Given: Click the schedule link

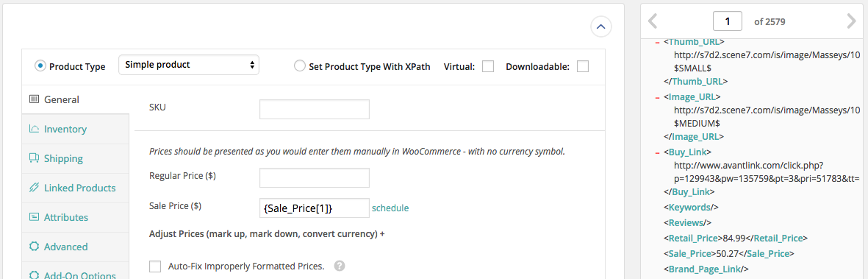Looking at the screenshot, I should coord(390,208).
